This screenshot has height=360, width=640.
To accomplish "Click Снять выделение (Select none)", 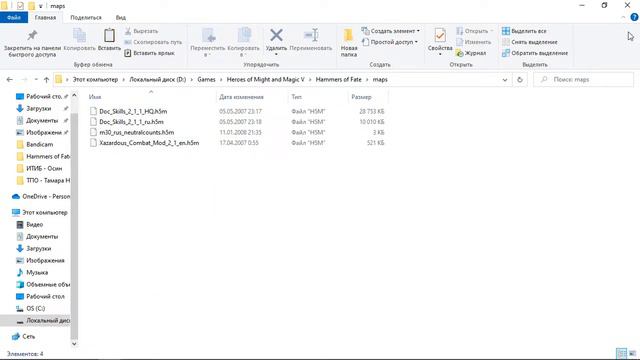I will pyautogui.click(x=529, y=42).
